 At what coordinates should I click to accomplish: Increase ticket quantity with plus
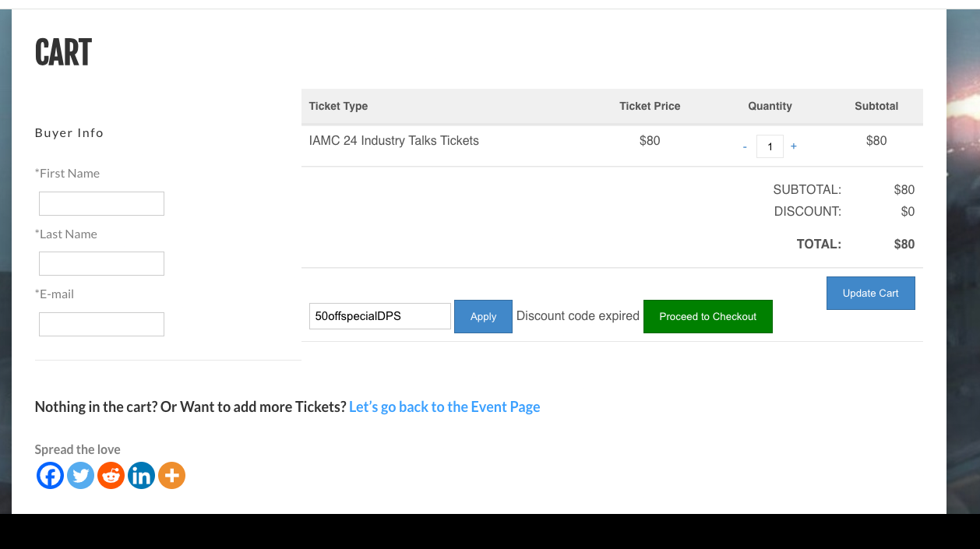tap(793, 146)
